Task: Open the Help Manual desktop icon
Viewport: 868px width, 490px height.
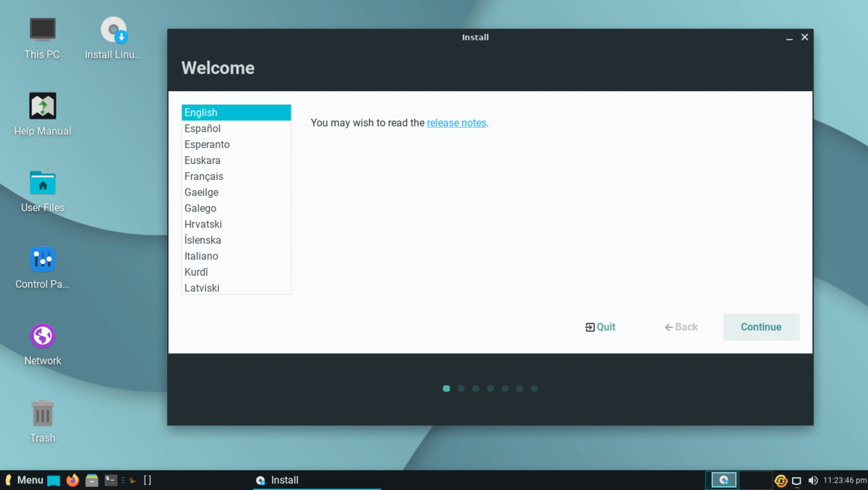Action: pyautogui.click(x=42, y=107)
